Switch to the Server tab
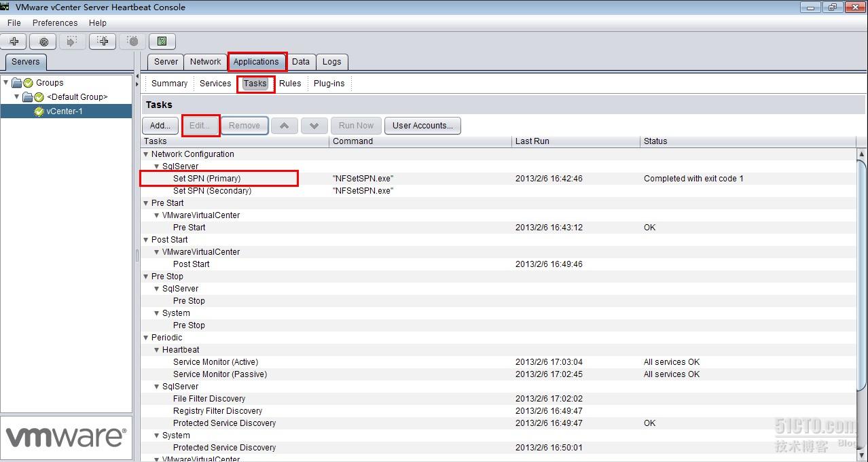 click(x=166, y=62)
